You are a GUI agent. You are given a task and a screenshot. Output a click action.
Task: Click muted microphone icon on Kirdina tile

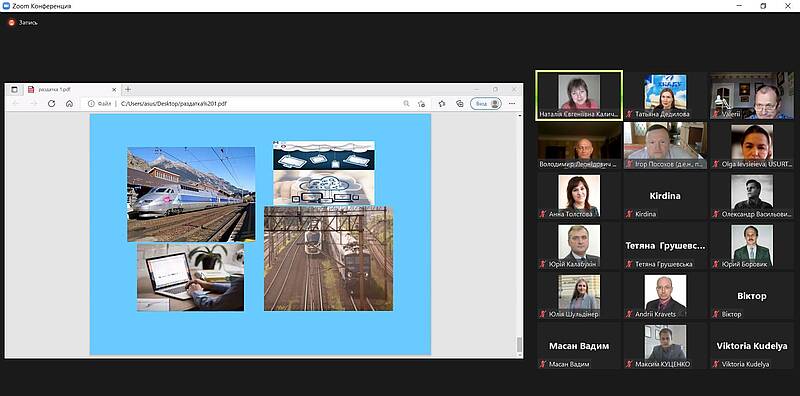(630, 214)
